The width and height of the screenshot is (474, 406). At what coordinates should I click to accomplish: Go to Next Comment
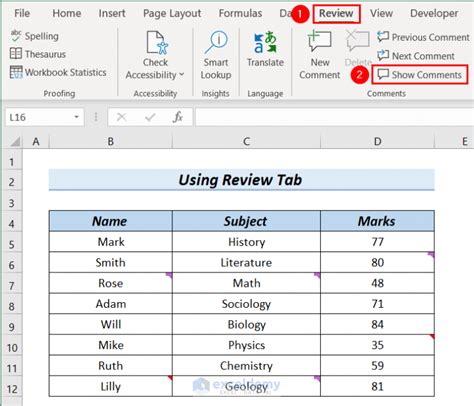click(x=416, y=56)
